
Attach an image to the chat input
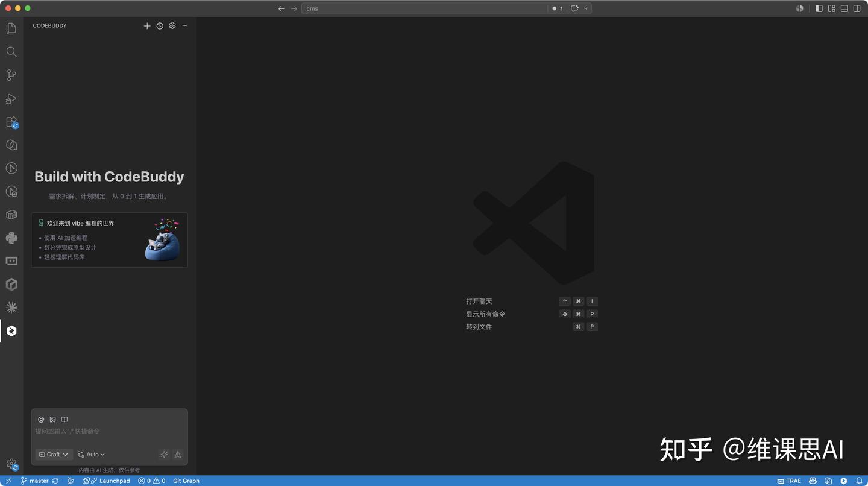(53, 420)
